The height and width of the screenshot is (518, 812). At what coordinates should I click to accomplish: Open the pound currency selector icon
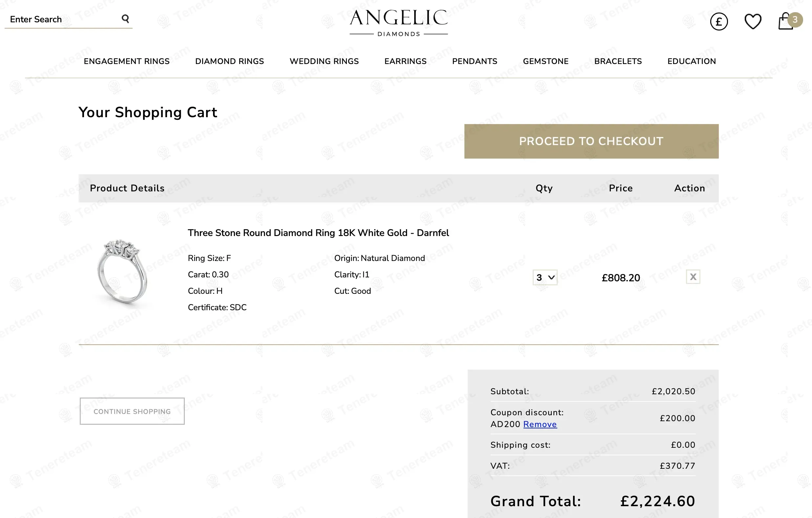pos(718,22)
